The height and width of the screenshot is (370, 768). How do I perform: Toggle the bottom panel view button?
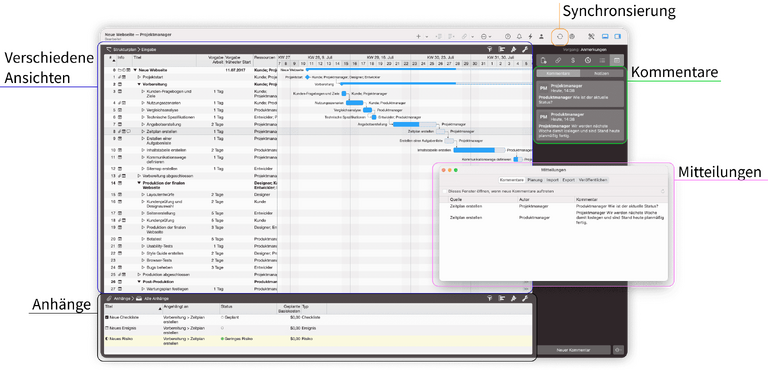click(x=605, y=36)
